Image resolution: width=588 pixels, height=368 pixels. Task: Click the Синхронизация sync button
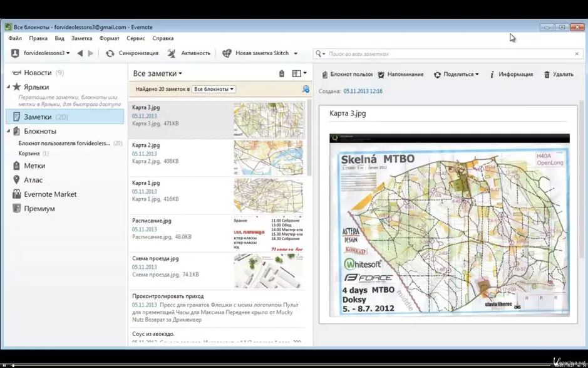click(x=132, y=53)
